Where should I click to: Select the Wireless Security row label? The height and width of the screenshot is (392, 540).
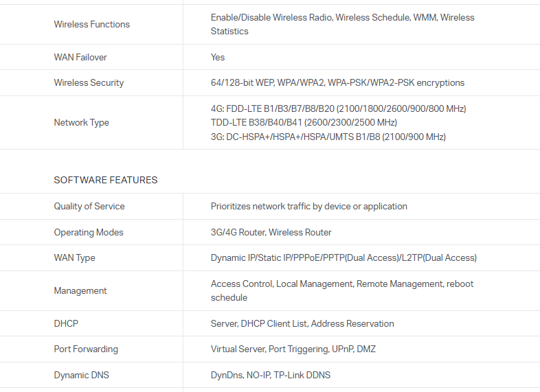[89, 82]
